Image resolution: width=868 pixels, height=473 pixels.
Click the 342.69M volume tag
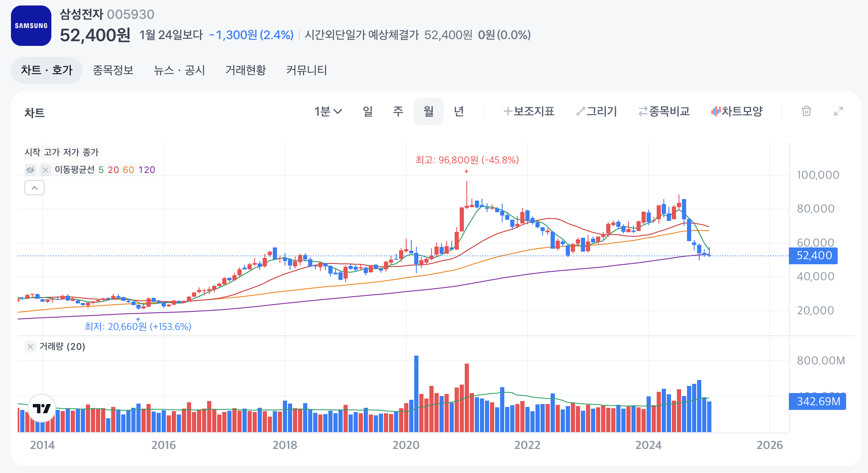817,401
